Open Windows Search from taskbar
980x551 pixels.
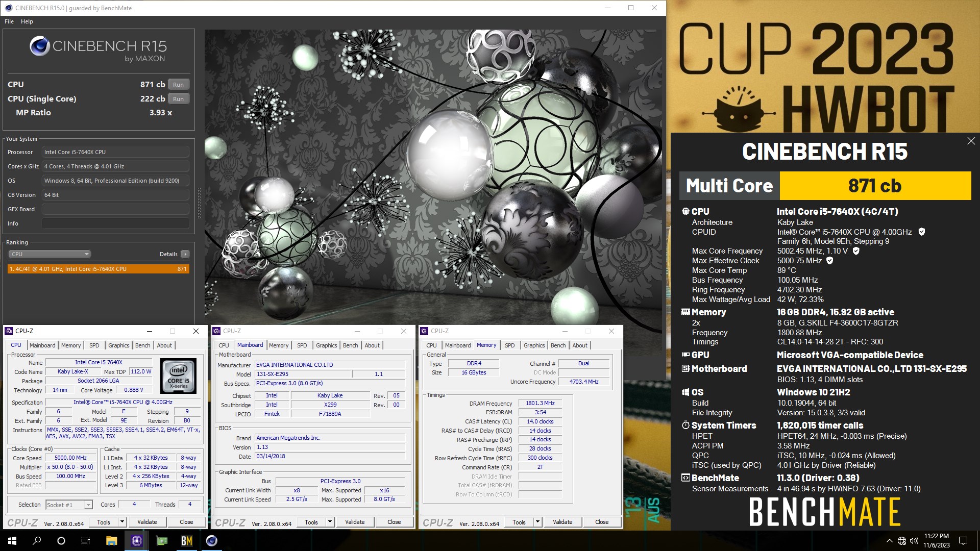pos(37,541)
